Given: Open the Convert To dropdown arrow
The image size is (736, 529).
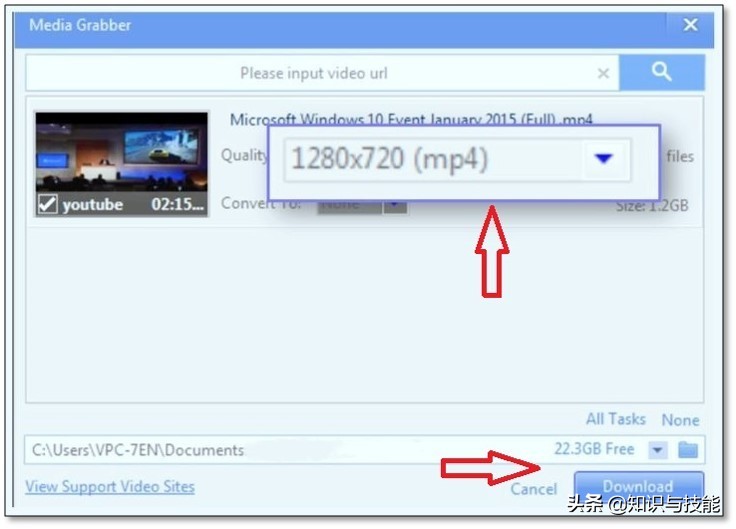Looking at the screenshot, I should click(x=395, y=205).
